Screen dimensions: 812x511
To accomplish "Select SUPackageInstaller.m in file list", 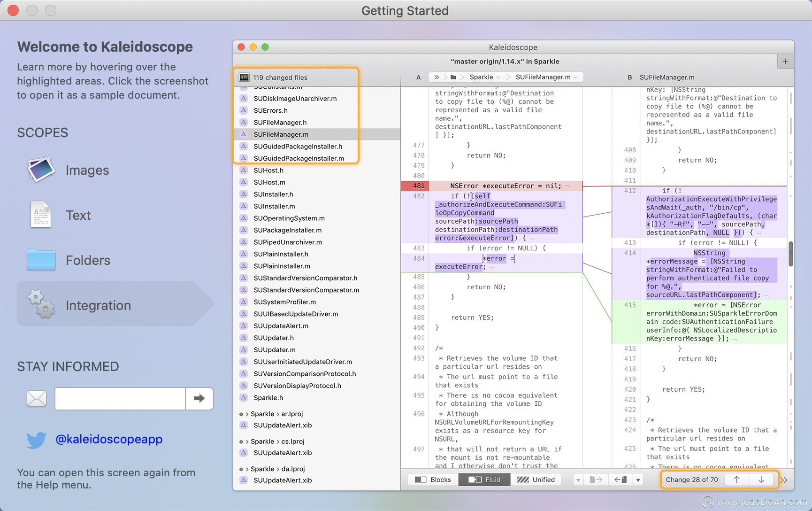I will [317, 230].
